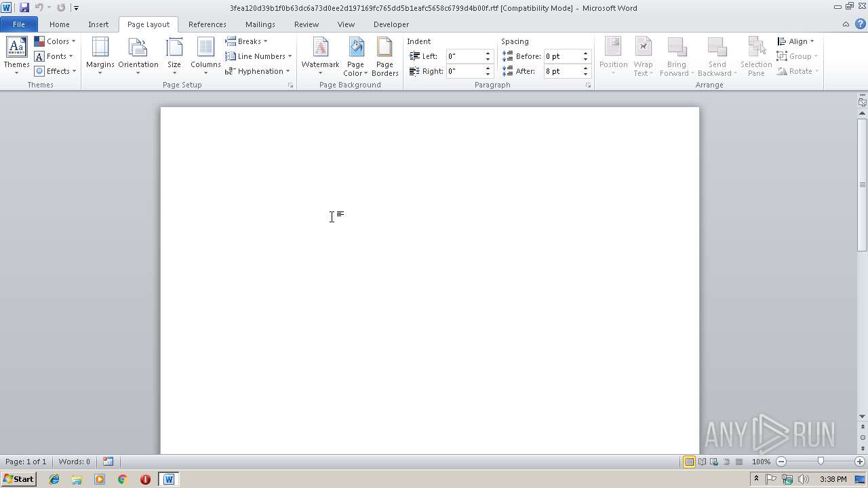Add a Watermark to the page
The image size is (868, 488).
(x=320, y=56)
